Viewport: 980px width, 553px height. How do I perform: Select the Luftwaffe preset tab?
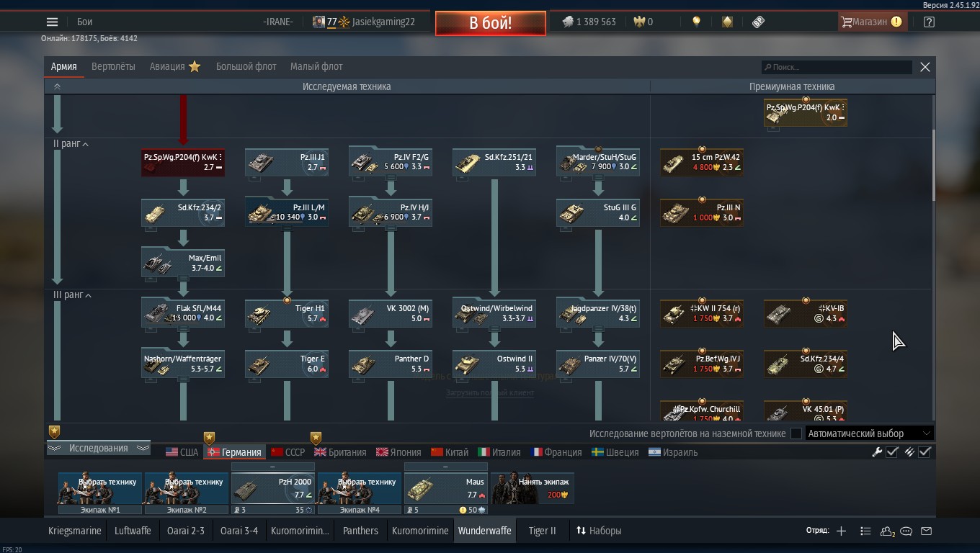pyautogui.click(x=133, y=531)
